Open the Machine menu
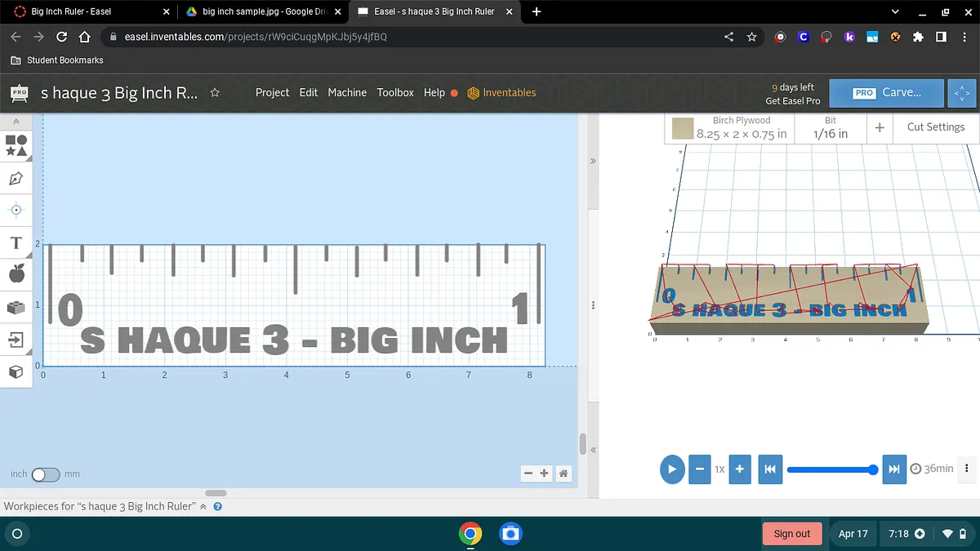980x551 pixels. coord(347,93)
